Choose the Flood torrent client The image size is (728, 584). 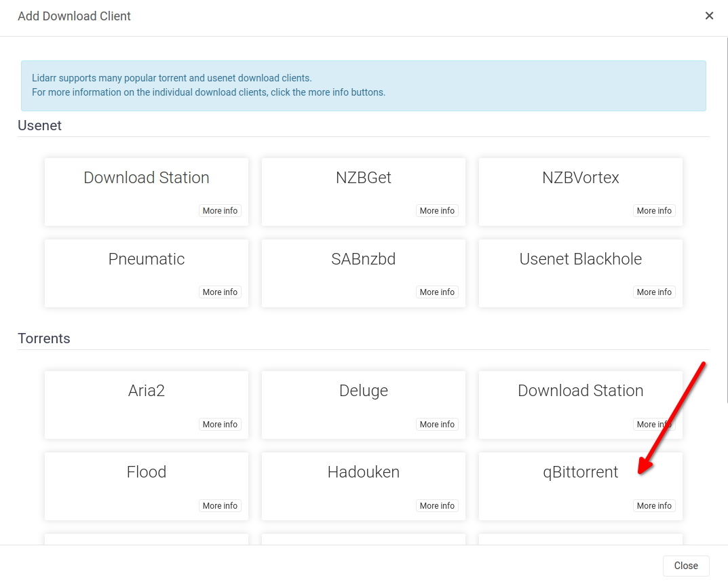[x=147, y=486]
